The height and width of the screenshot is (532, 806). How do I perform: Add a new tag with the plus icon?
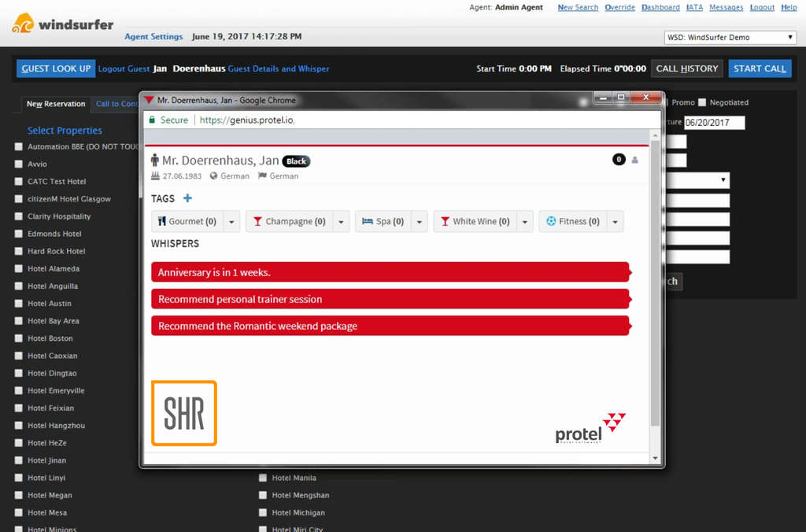pos(188,198)
